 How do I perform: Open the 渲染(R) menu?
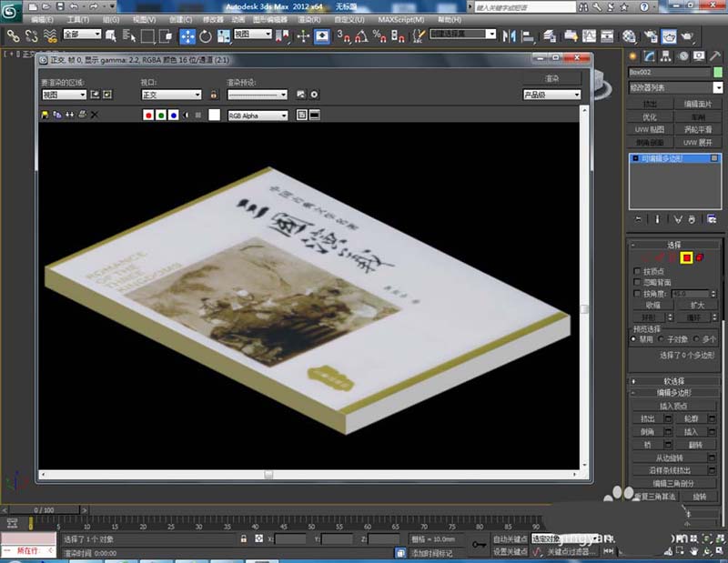click(x=310, y=19)
